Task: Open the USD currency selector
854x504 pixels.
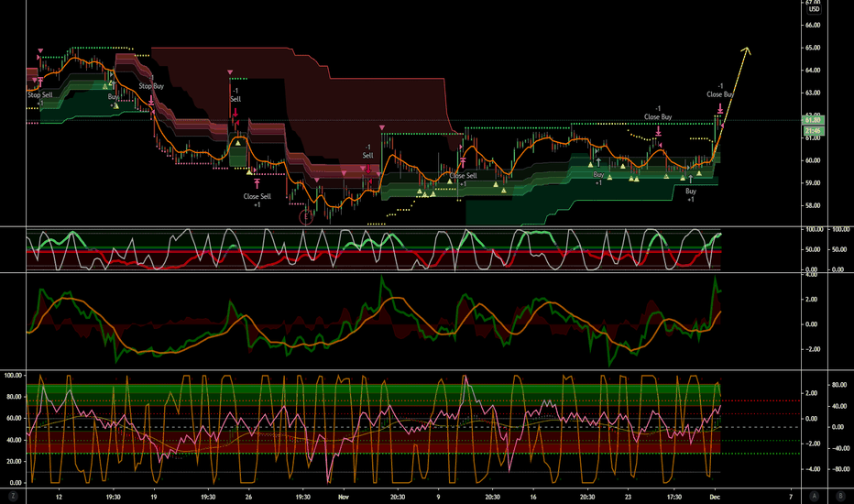Action: pos(814,9)
